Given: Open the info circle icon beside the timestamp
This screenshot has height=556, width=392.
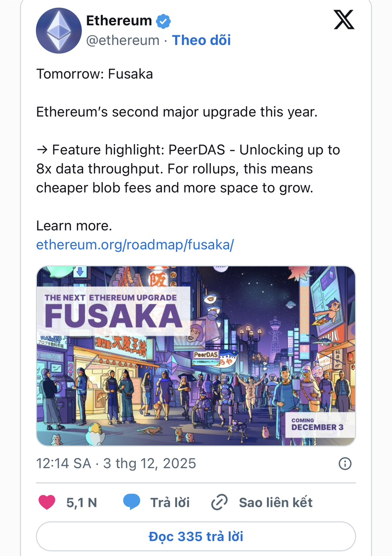Looking at the screenshot, I should [x=346, y=463].
